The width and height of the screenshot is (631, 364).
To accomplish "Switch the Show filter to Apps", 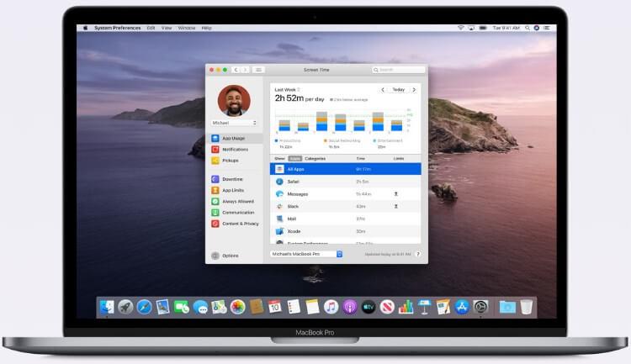I will [x=295, y=159].
